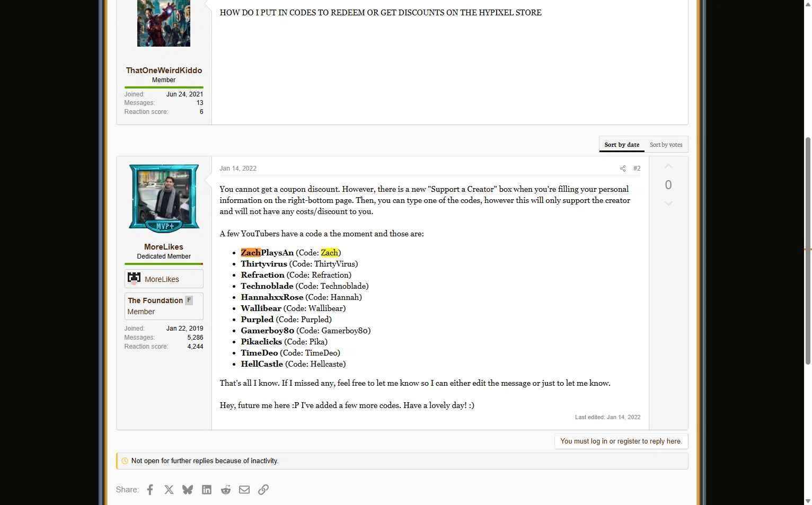
Task: Click the page vertical scrollbar thumb
Action: click(x=808, y=251)
